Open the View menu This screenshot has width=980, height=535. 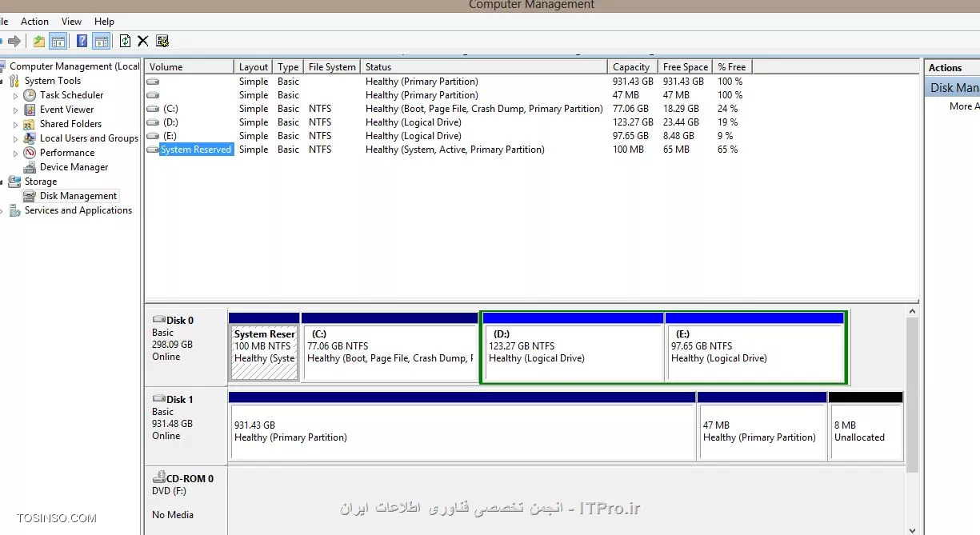pos(71,22)
